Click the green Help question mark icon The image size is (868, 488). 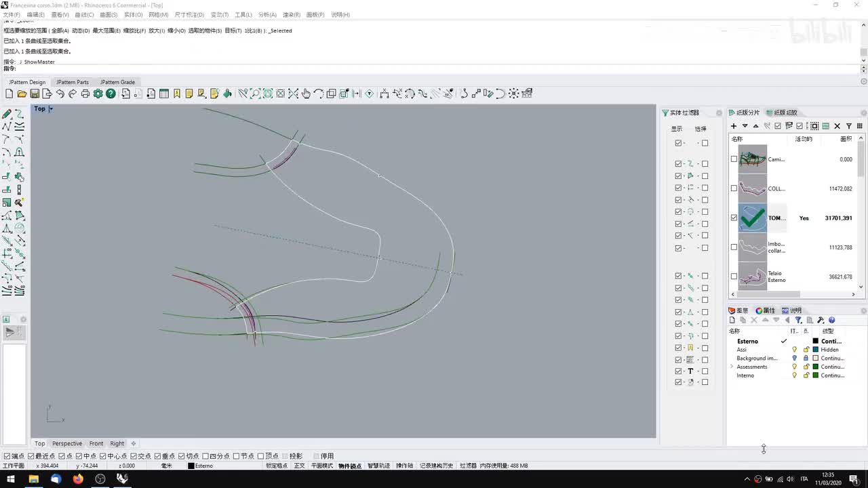click(x=111, y=94)
